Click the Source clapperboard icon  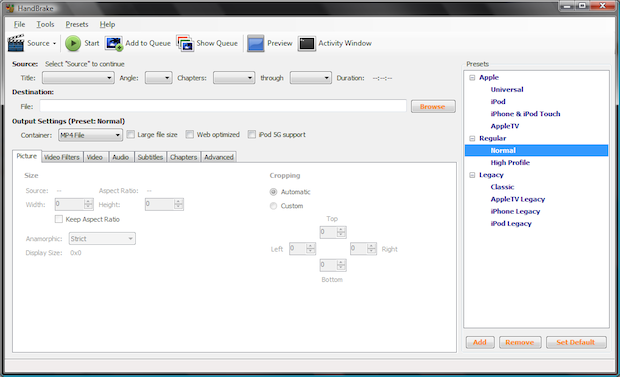point(16,43)
